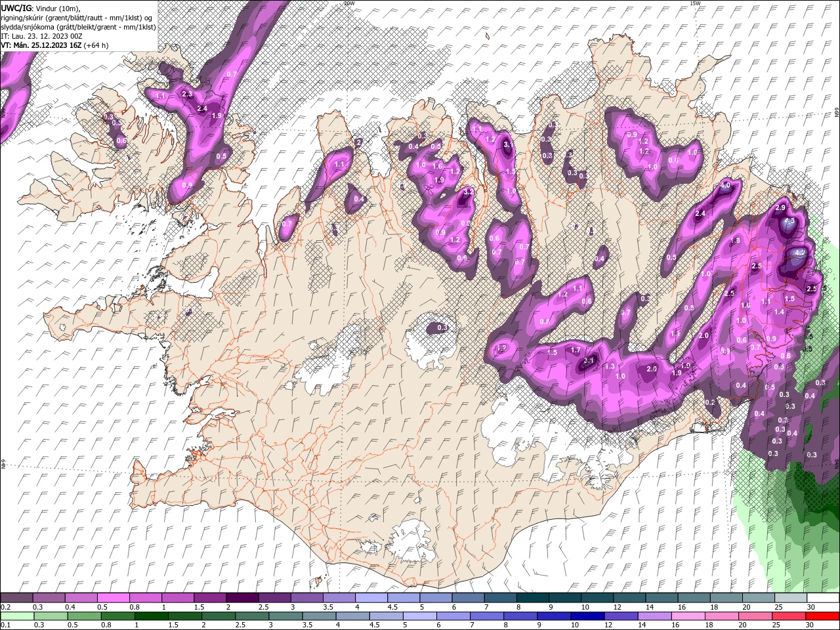Viewport: 840px width, 630px height.
Task: Pick rain scale swatch between 1 and 1.5
Action: (150, 616)
